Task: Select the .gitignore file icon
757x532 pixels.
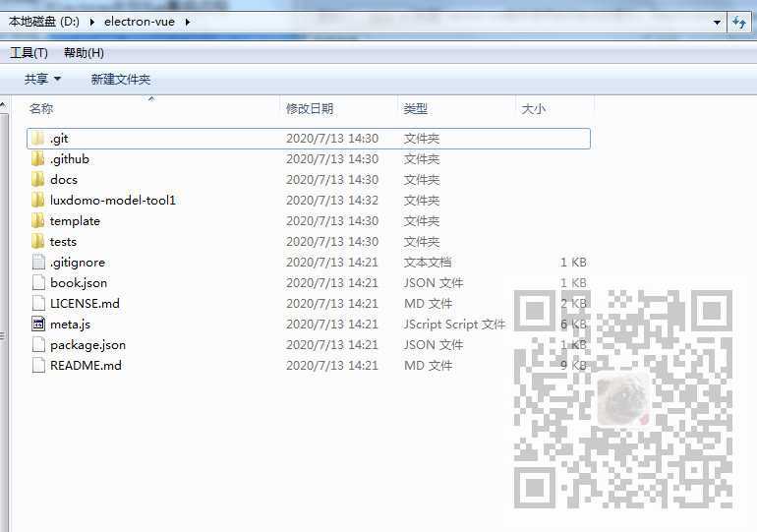Action: (38, 263)
